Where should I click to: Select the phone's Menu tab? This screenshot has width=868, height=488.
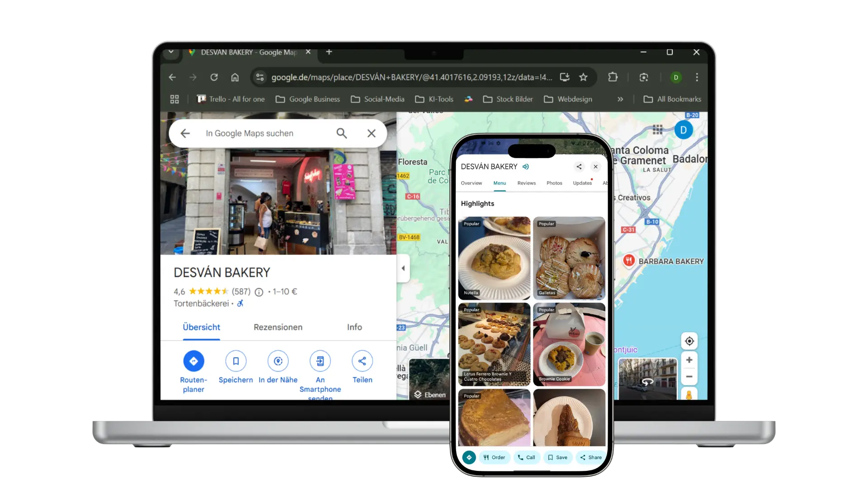point(500,183)
